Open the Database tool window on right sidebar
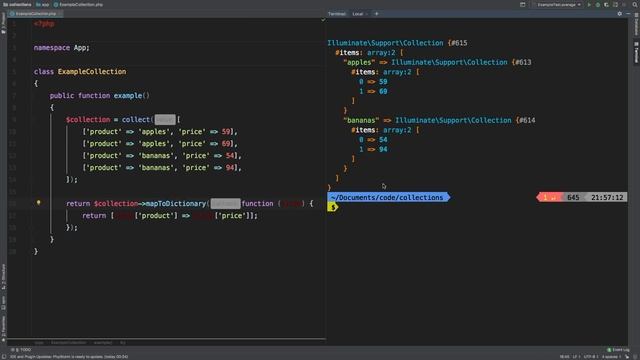This screenshot has height=360, width=640. (x=636, y=23)
